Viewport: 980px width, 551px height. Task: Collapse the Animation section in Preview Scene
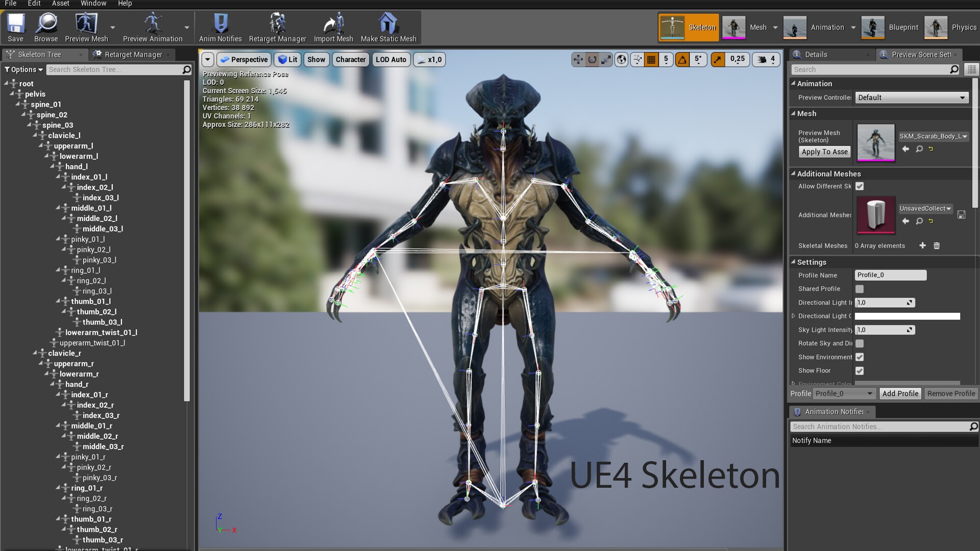click(793, 83)
